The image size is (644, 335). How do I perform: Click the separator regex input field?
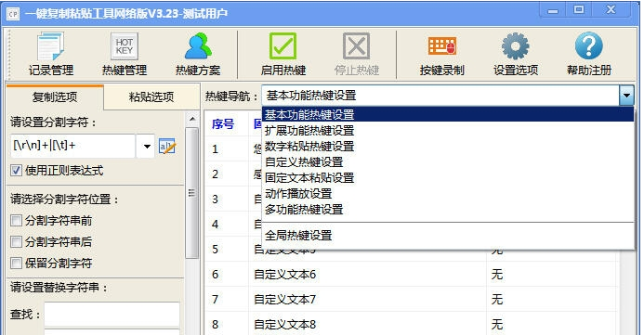point(73,146)
